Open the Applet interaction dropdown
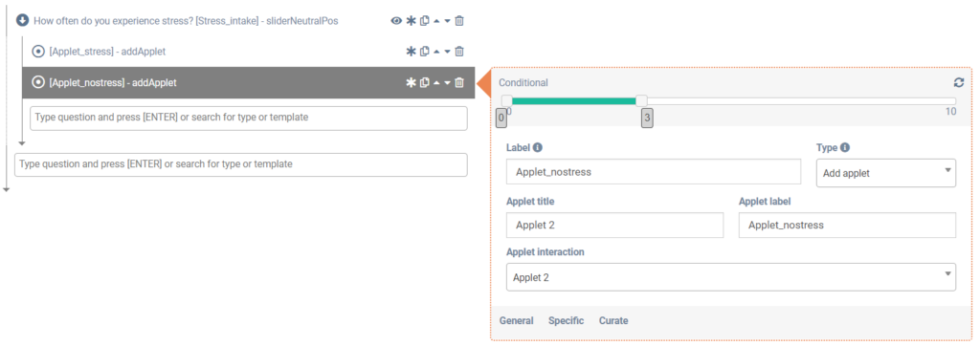980x346 pixels. pos(730,276)
